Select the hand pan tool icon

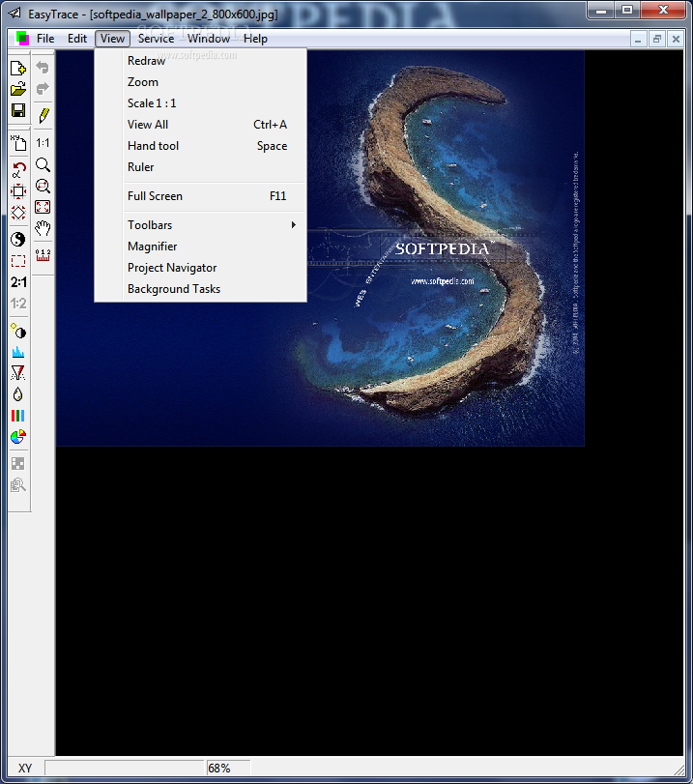(43, 228)
